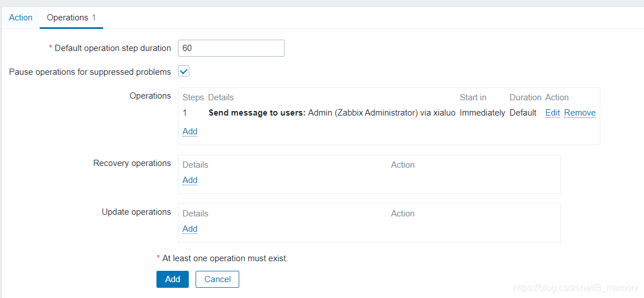Image resolution: width=644 pixels, height=298 pixels.
Task: Remove the Send message operation
Action: click(579, 113)
